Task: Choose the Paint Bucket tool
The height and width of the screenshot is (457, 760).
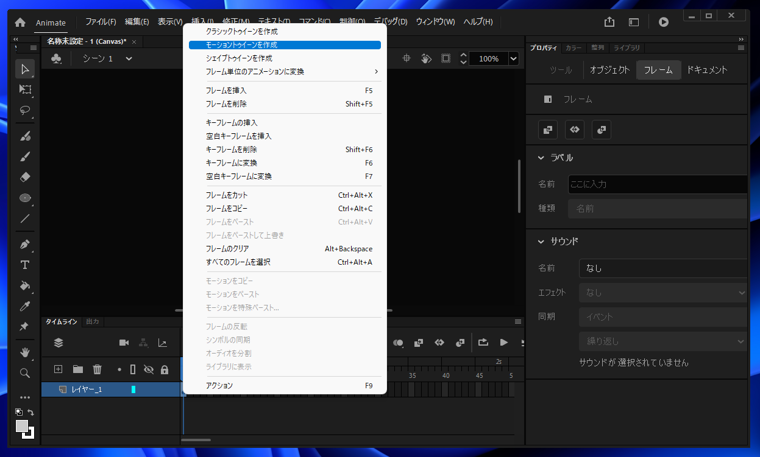Action: (x=25, y=286)
